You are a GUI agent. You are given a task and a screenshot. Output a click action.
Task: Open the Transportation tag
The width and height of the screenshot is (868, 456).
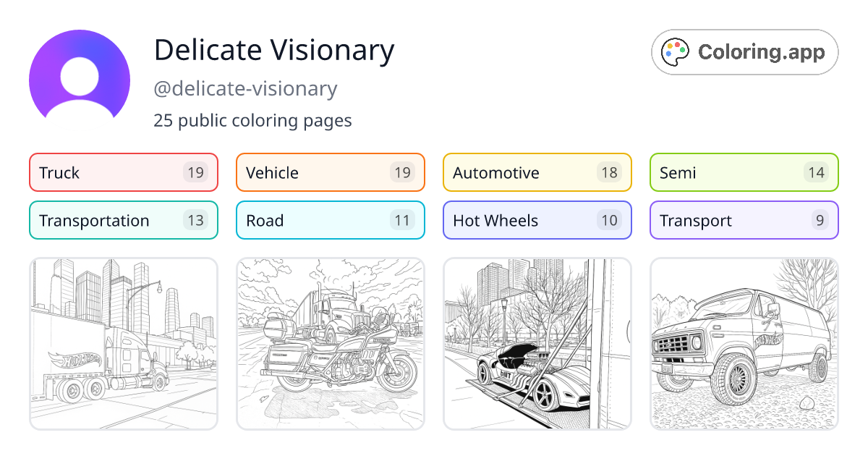(x=123, y=220)
